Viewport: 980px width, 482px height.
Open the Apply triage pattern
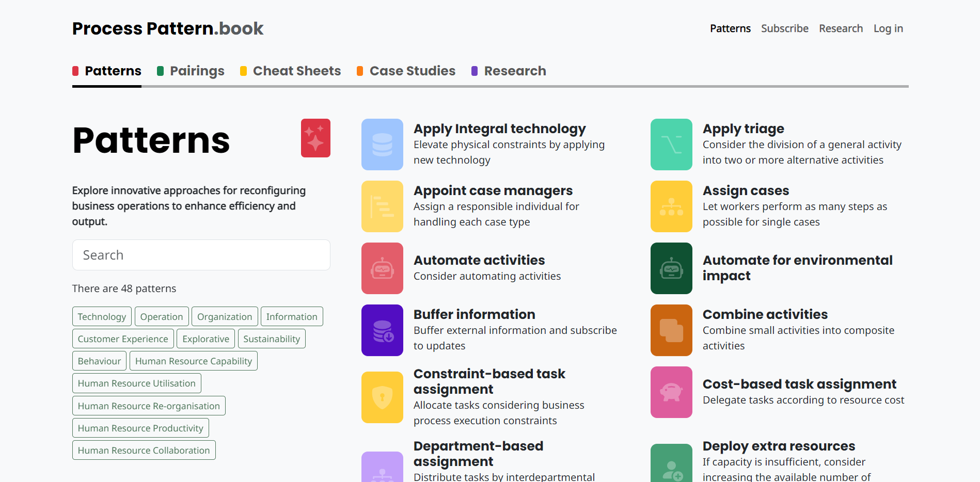[x=743, y=128]
